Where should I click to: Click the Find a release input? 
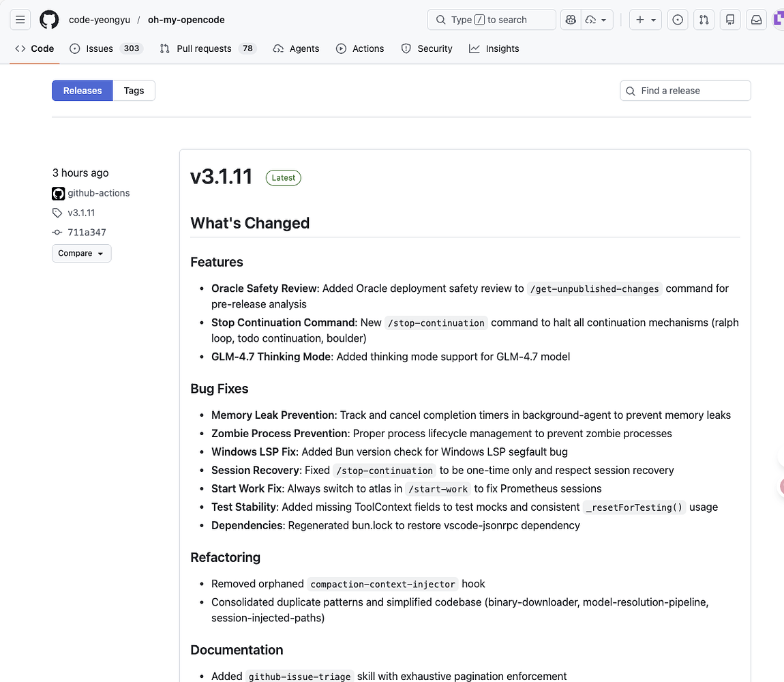tap(685, 91)
